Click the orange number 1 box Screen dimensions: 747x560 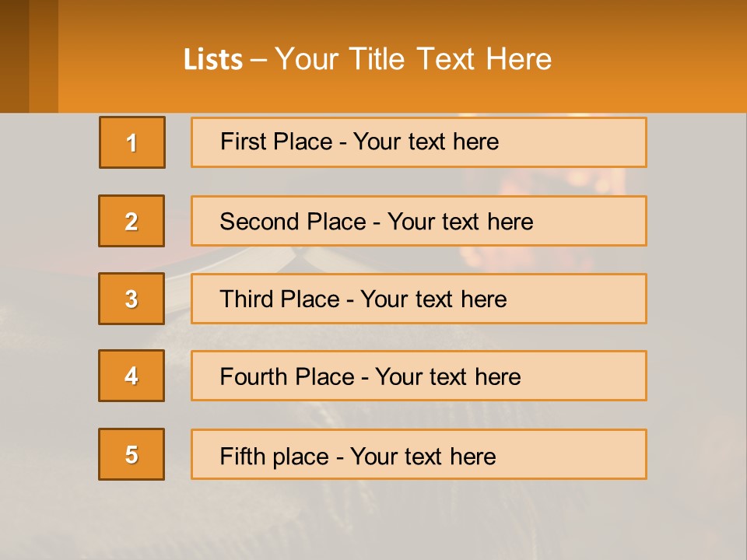pyautogui.click(x=132, y=142)
